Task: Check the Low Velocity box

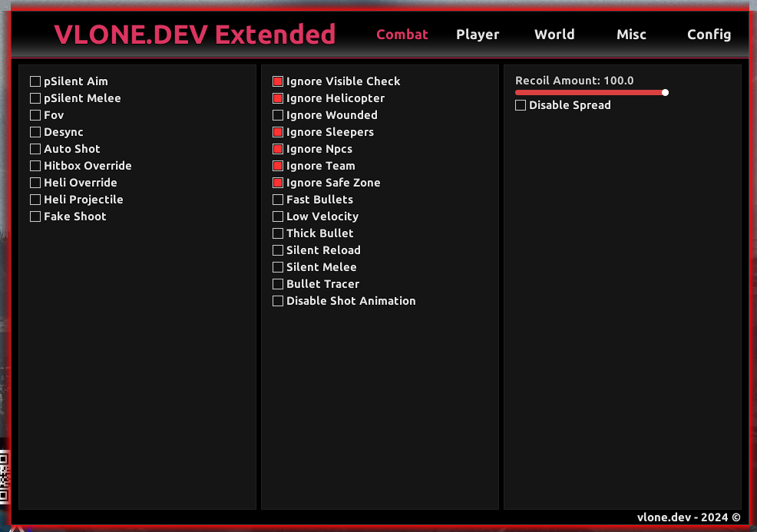Action: [x=278, y=216]
